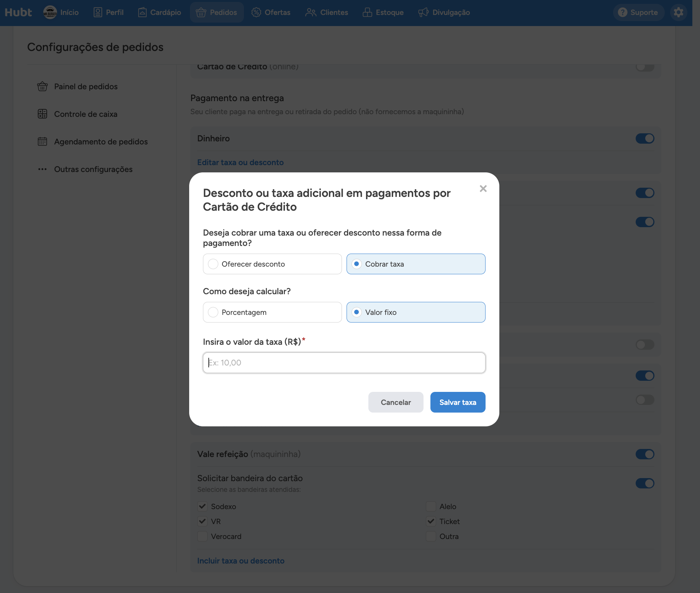Image resolution: width=700 pixels, height=593 pixels.
Task: Click the Painel de pedidos basket icon
Action: coord(43,87)
